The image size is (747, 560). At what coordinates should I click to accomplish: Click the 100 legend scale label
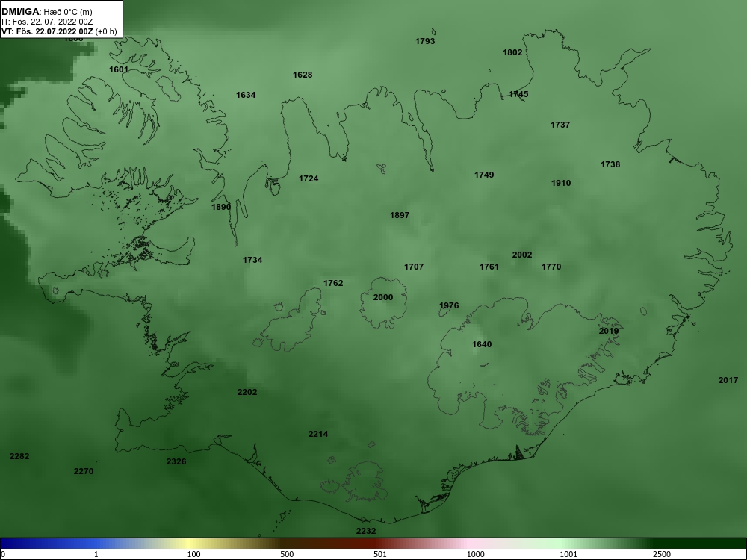[x=194, y=554]
